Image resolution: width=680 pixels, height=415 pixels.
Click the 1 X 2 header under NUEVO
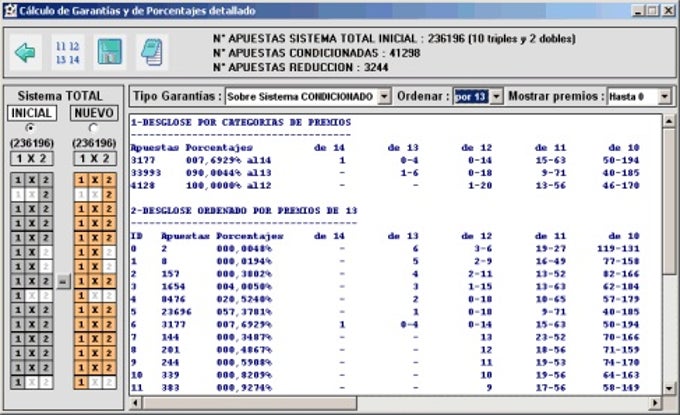click(x=95, y=158)
